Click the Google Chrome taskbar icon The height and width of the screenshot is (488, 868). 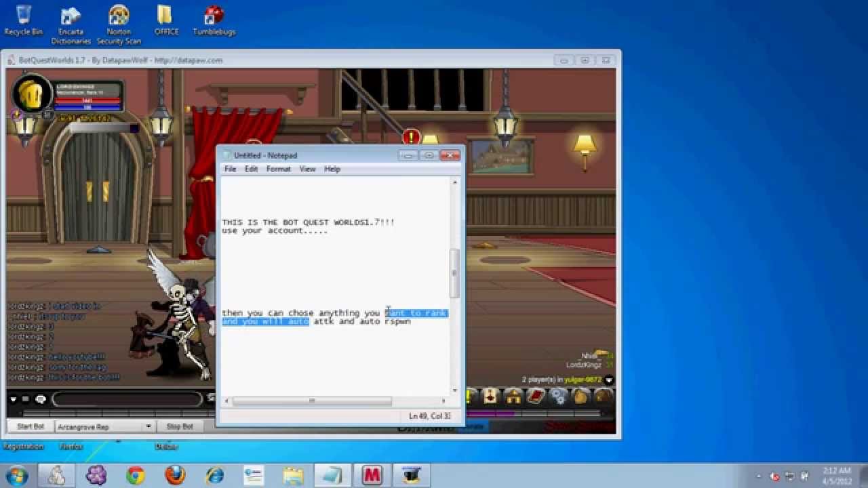pyautogui.click(x=135, y=475)
